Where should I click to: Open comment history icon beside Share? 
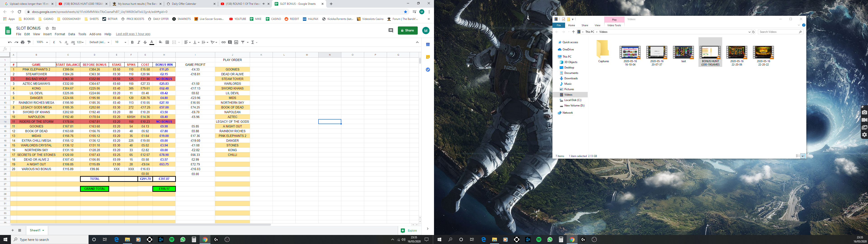click(x=391, y=30)
